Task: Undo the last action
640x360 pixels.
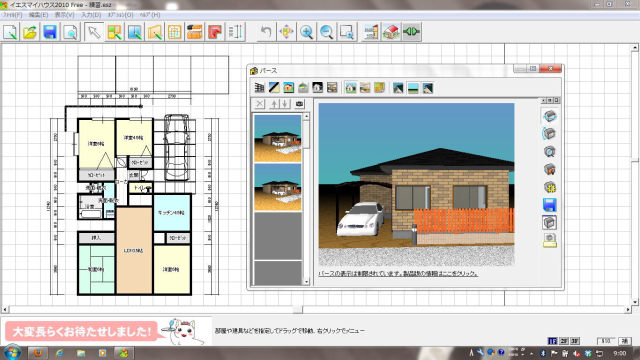Action: [266, 32]
